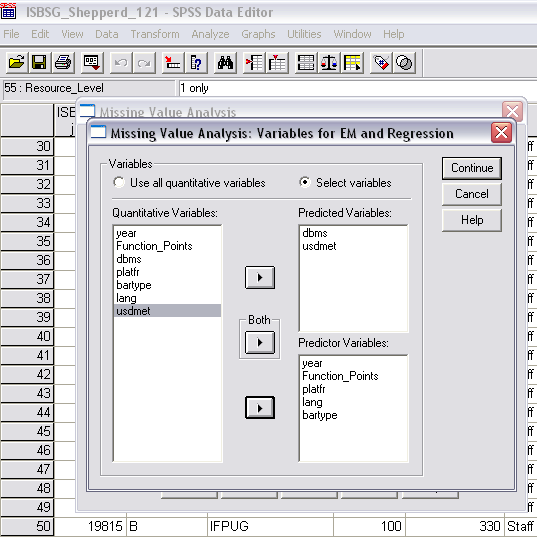Open the Graphs menu

pyautogui.click(x=258, y=34)
